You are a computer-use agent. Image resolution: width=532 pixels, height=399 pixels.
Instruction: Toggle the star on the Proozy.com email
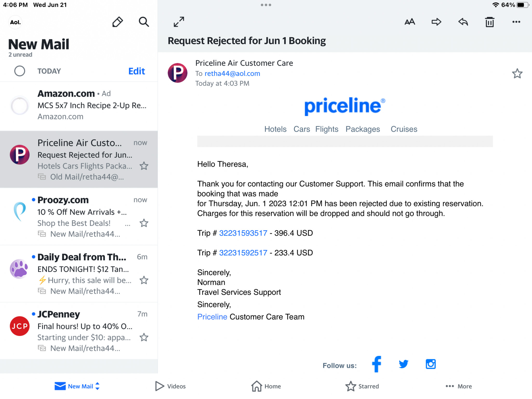coord(144,223)
